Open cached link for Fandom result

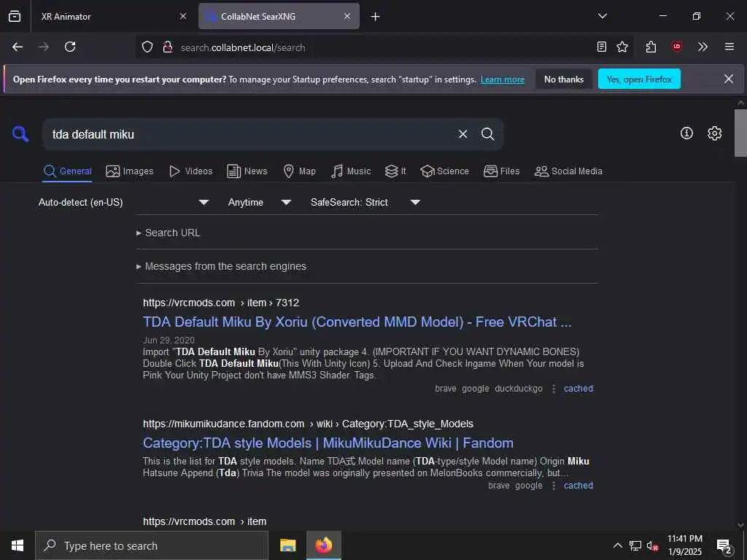coord(578,486)
